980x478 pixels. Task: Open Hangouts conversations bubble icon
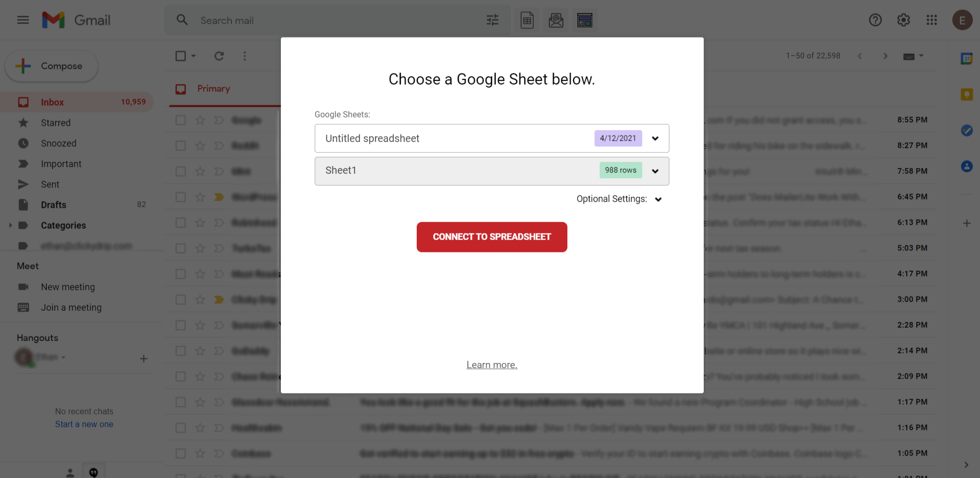94,472
